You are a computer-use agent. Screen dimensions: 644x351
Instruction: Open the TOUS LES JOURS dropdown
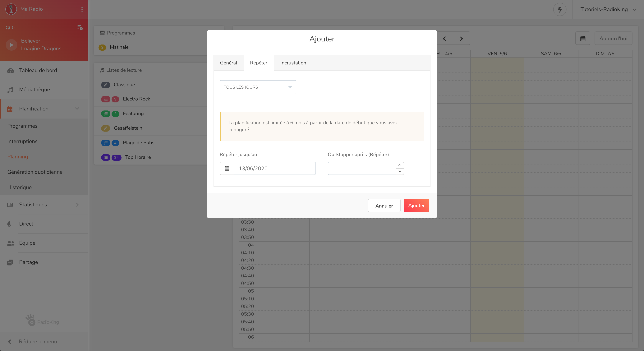tap(258, 87)
